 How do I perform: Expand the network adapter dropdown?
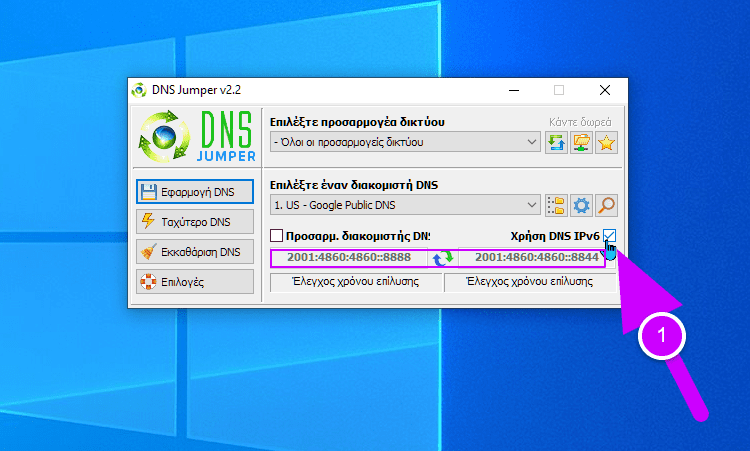coord(405,142)
